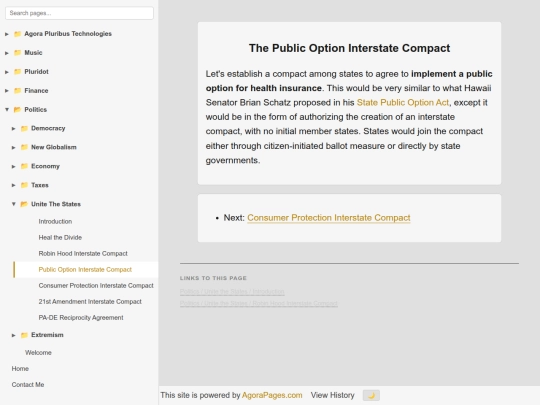This screenshot has height=405, width=540.
Task: Click View History in the footer
Action: coord(332,395)
